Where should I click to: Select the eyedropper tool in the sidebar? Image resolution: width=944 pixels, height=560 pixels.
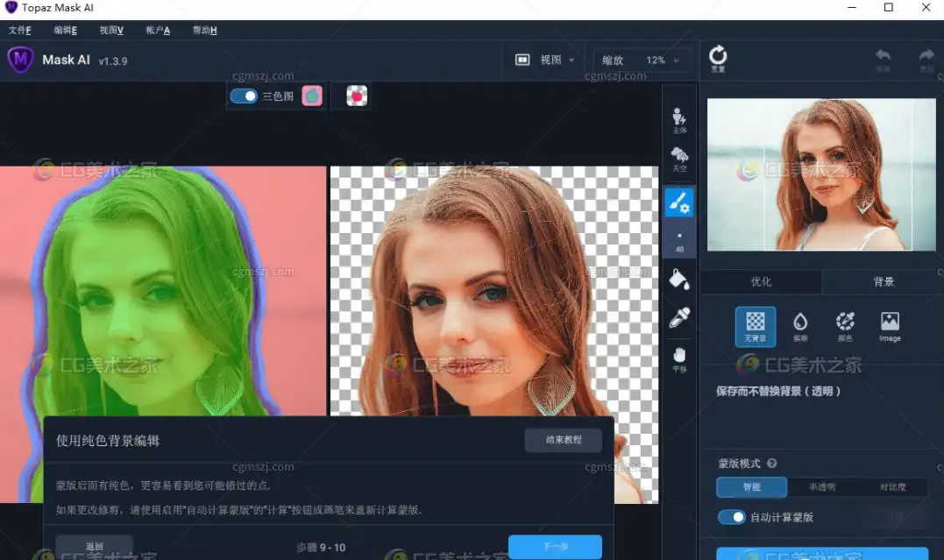[679, 317]
